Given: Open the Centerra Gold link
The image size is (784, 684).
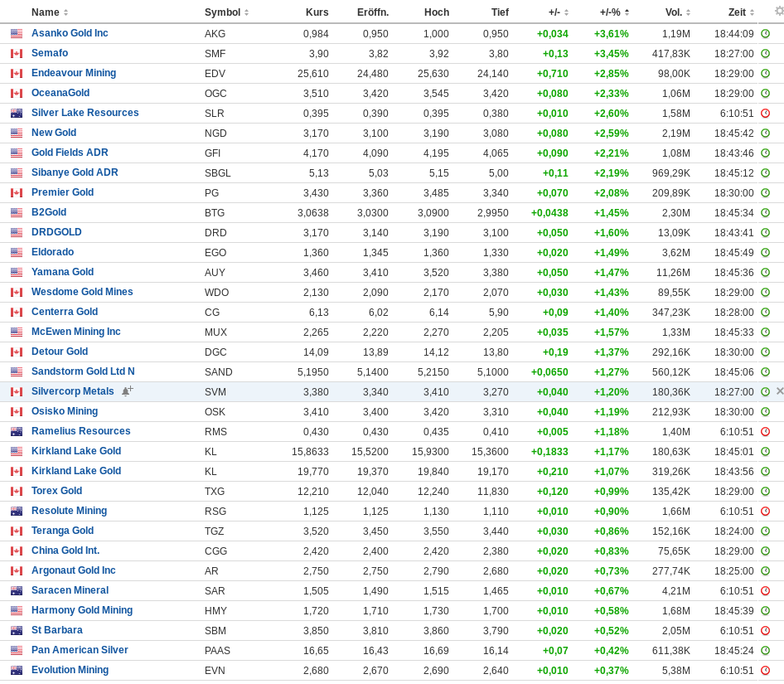Looking at the screenshot, I should [65, 312].
